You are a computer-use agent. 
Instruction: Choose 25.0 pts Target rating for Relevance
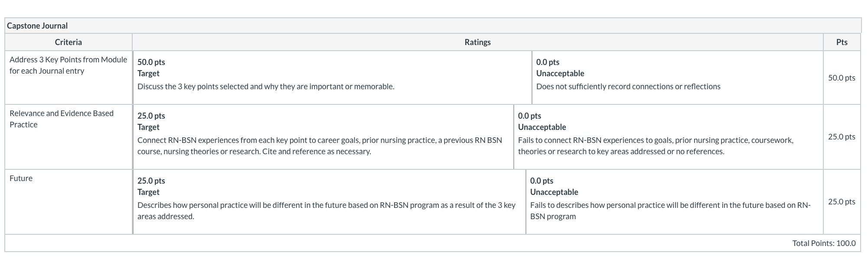click(x=323, y=137)
